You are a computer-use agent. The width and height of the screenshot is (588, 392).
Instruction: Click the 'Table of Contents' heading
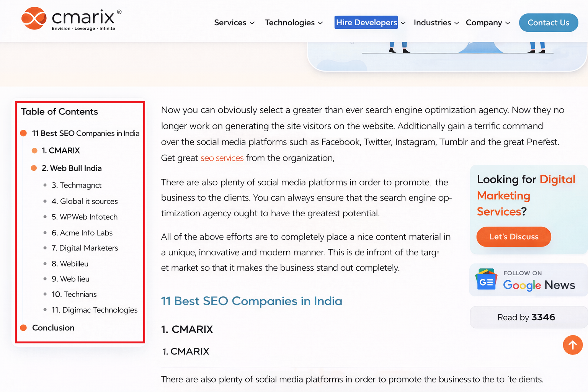point(59,111)
